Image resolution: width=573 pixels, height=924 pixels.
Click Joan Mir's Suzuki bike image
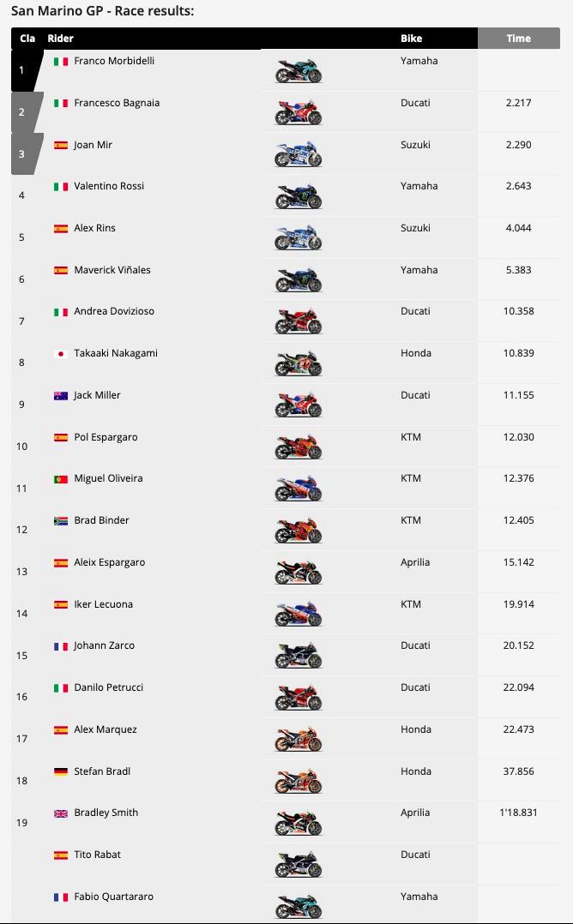[299, 155]
